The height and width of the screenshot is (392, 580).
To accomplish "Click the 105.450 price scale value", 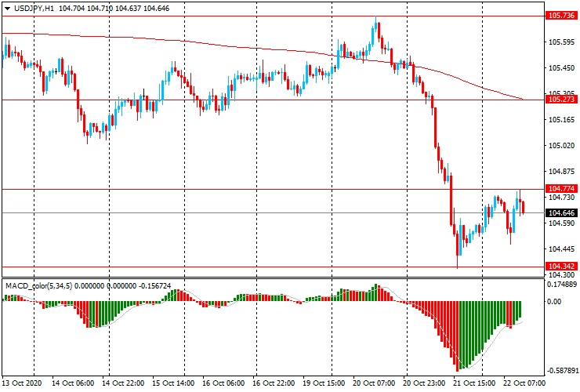I will coord(561,68).
